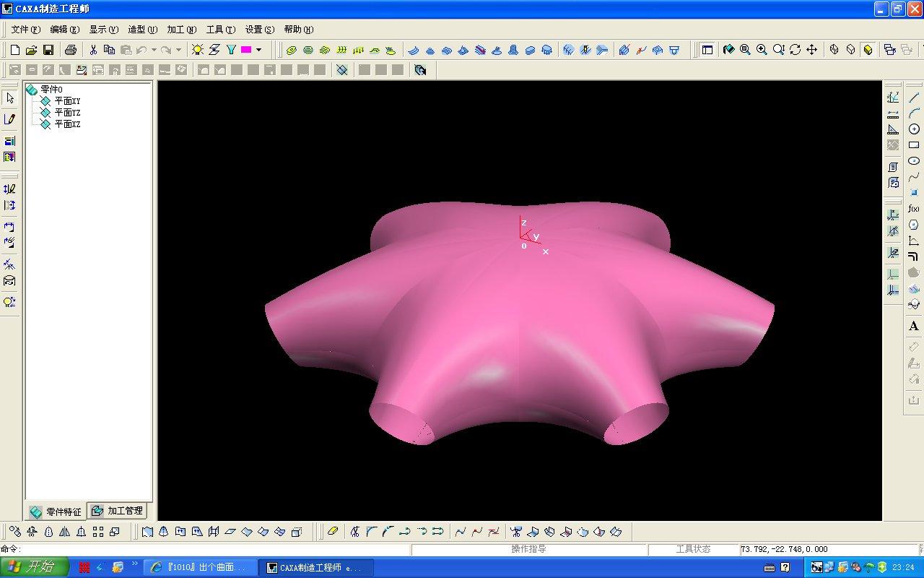Select the text tool letter A

[x=914, y=327]
